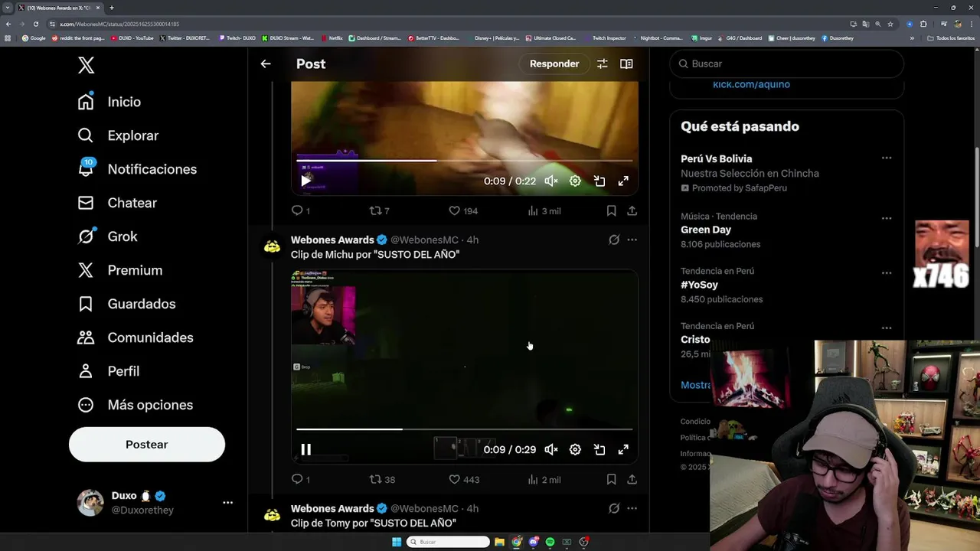The height and width of the screenshot is (551, 980).
Task: Reply to the post with 443 likes
Action: coord(301,479)
